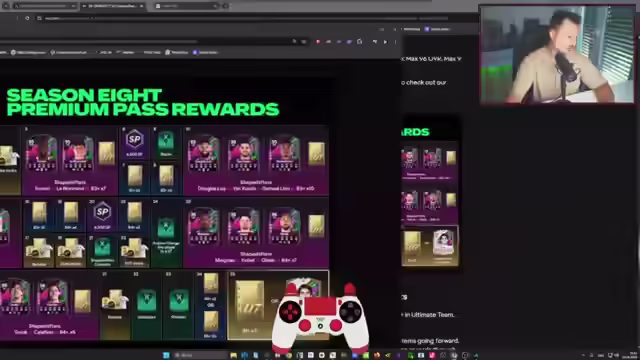Select the first player card on tile 10
Screen dimensions: 640x360
pyautogui.click(x=204, y=154)
